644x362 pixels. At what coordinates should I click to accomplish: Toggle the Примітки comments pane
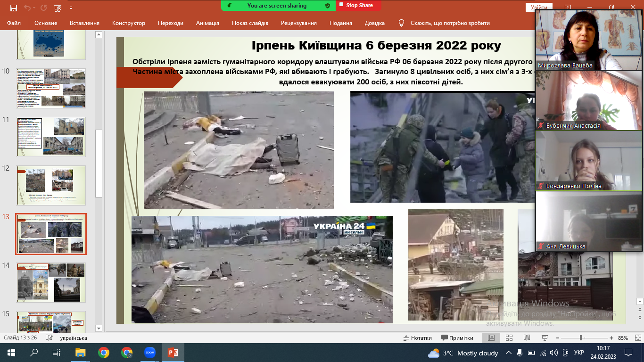[457, 338]
